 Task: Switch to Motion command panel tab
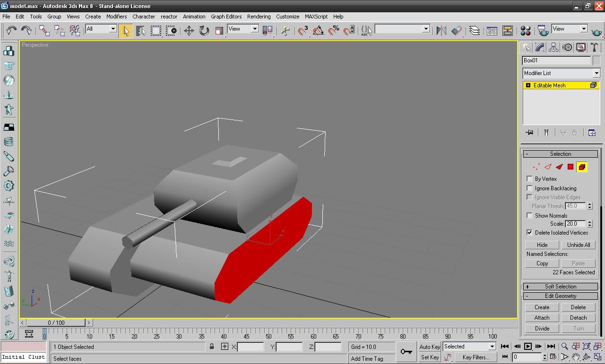[567, 47]
